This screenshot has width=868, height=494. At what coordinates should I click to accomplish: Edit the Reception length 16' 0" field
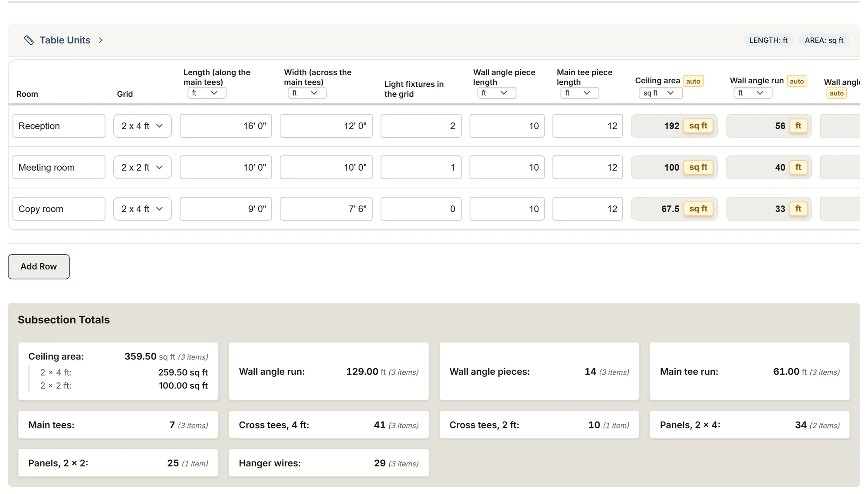pyautogui.click(x=226, y=126)
